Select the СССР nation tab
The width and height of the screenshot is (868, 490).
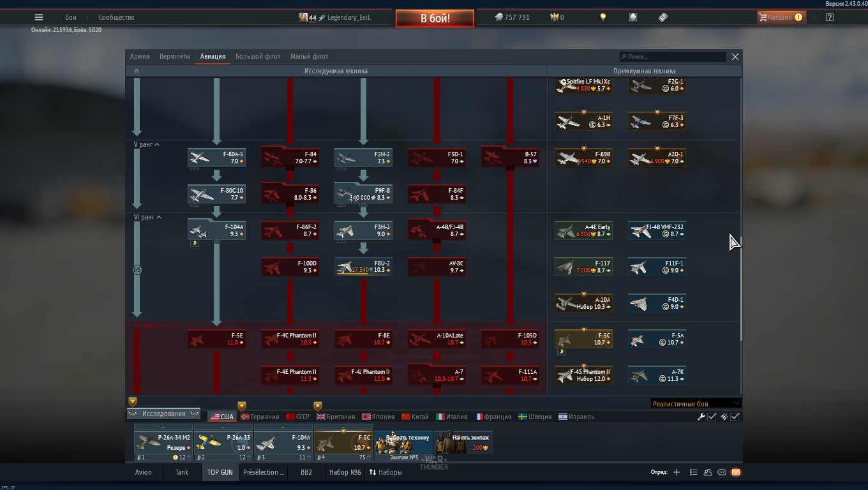[297, 417]
